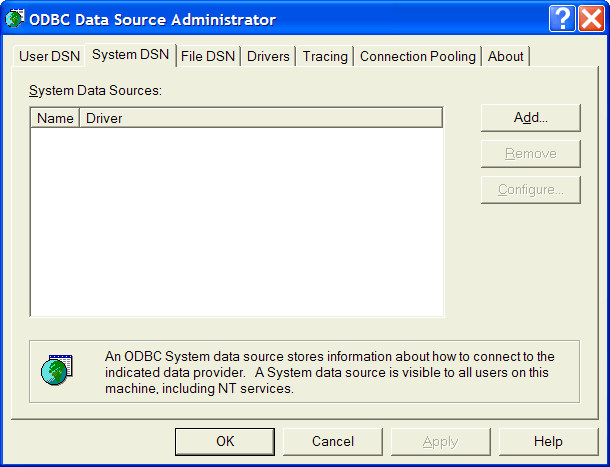Screen dimensions: 610x467
Task: Open Help with the Help button
Action: (548, 442)
